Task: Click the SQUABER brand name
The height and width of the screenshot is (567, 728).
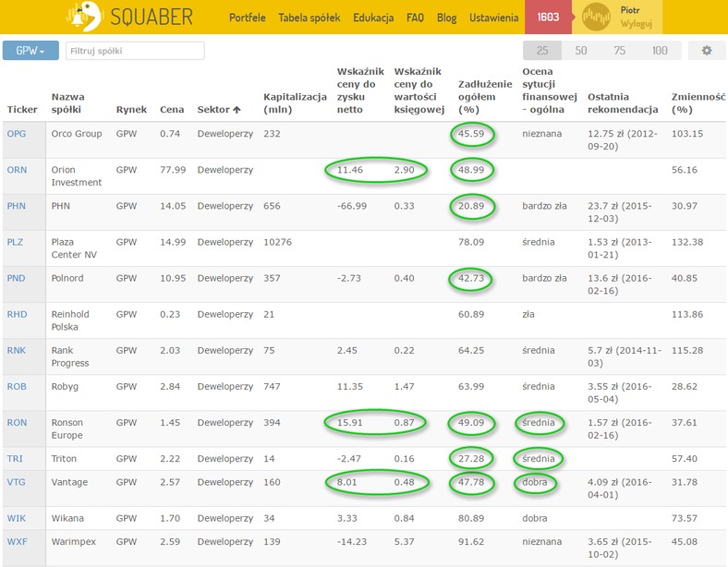Action: pyautogui.click(x=152, y=18)
